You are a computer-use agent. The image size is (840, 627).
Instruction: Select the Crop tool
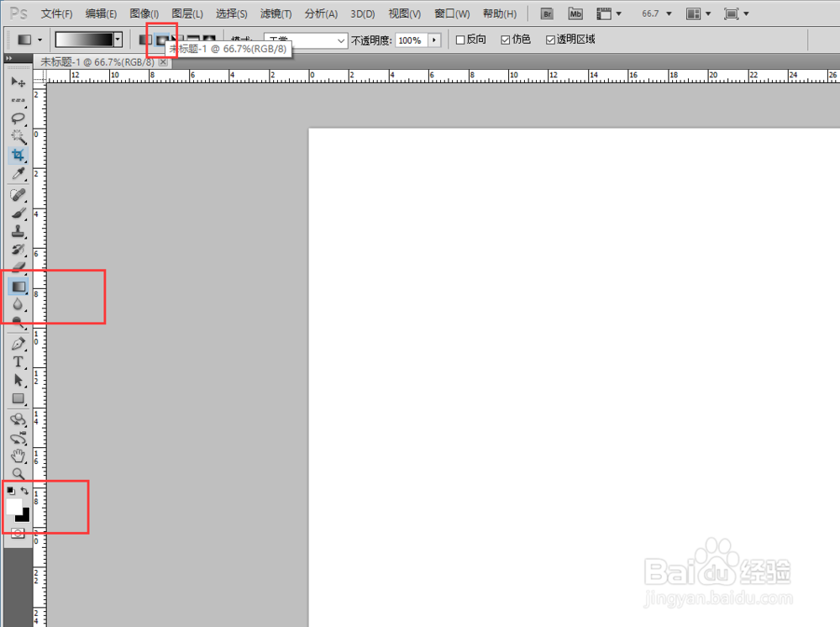(x=18, y=155)
